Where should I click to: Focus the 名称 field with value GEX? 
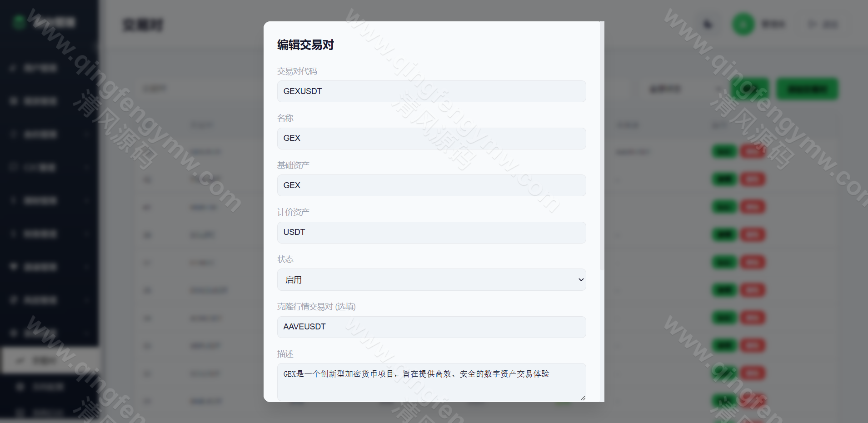pos(431,138)
